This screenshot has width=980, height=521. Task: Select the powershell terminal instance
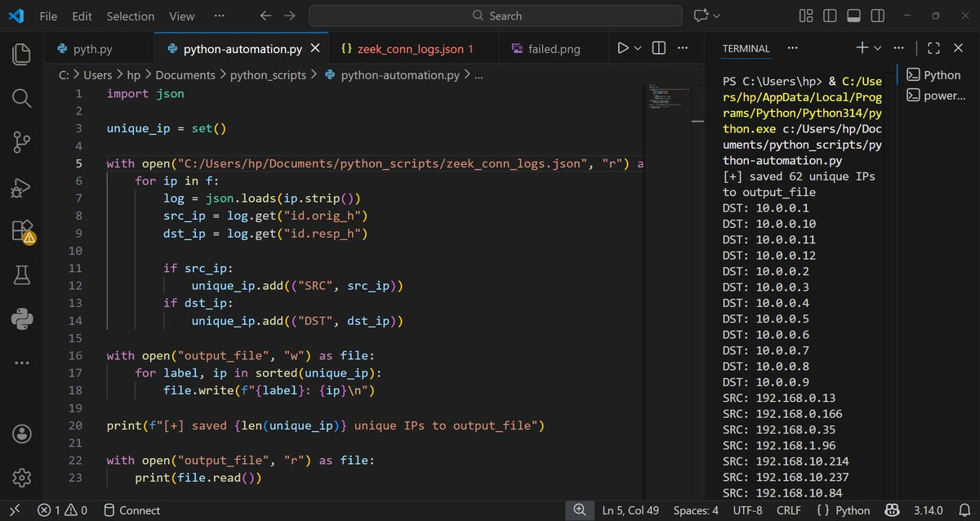[934, 96]
